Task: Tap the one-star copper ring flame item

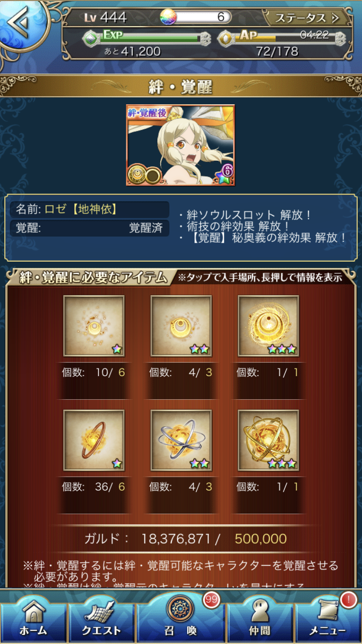Action: [x=94, y=440]
